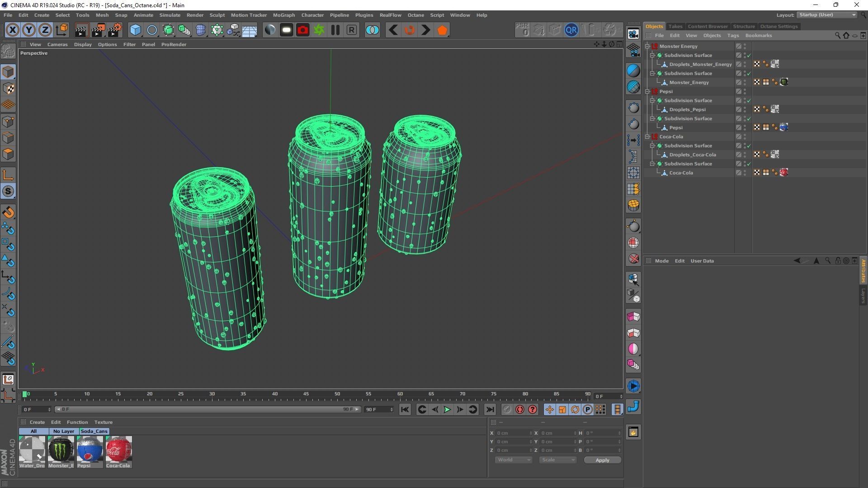This screenshot has width=868, height=488.
Task: Open object manager search magnifier
Action: [837, 36]
